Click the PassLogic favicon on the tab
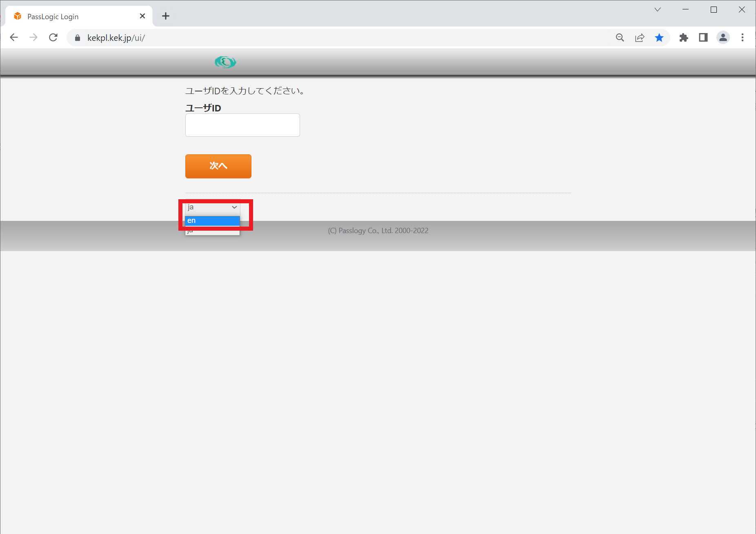This screenshot has height=534, width=756. coord(17,16)
